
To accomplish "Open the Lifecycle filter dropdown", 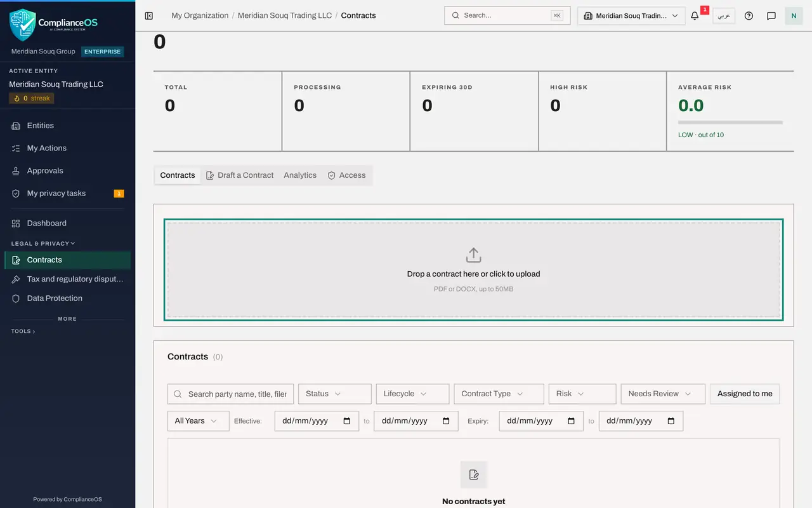I will tap(412, 394).
